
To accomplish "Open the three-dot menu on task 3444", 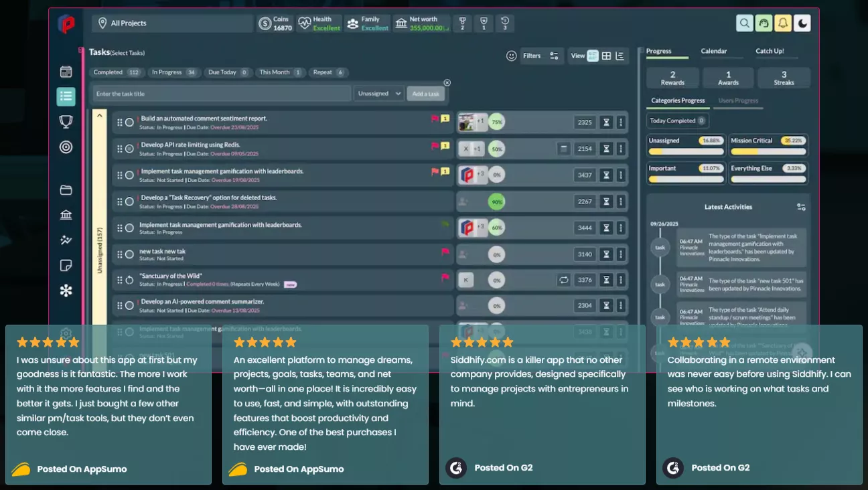I will click(x=621, y=228).
